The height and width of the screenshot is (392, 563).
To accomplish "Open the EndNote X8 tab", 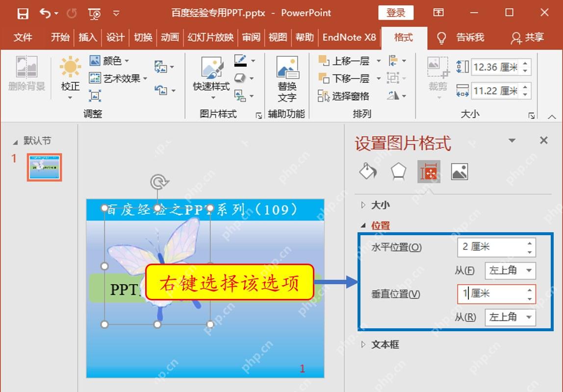I will tap(349, 37).
